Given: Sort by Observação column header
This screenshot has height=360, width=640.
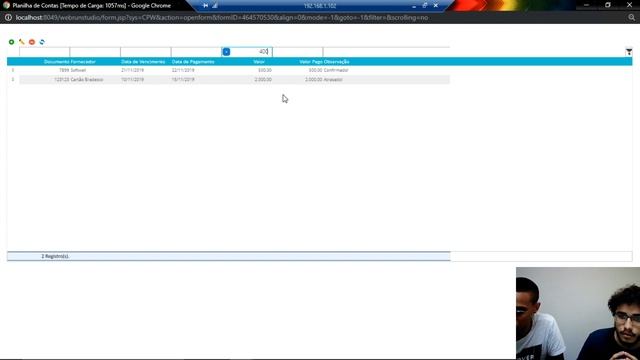Looking at the screenshot, I should click(x=337, y=62).
